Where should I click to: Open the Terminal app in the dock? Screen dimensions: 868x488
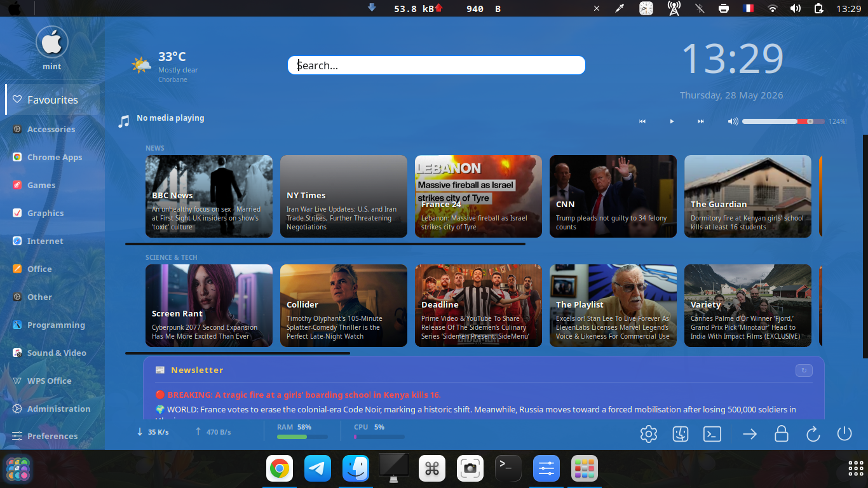click(508, 469)
